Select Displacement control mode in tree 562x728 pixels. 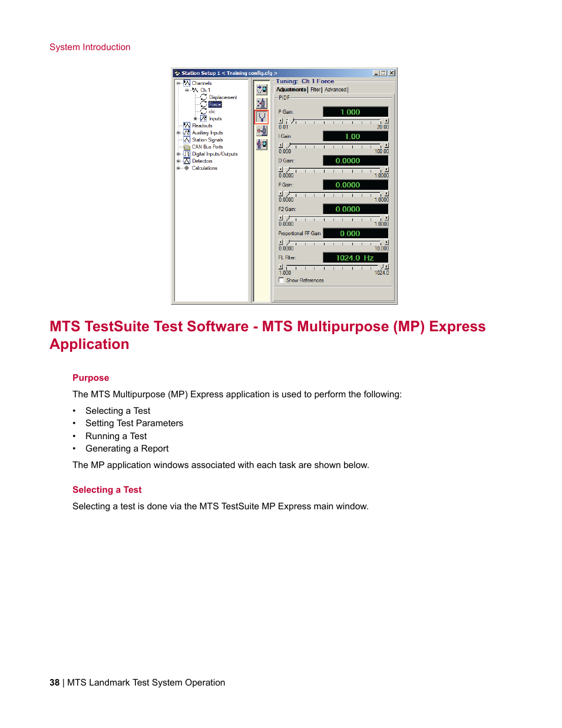pos(223,97)
